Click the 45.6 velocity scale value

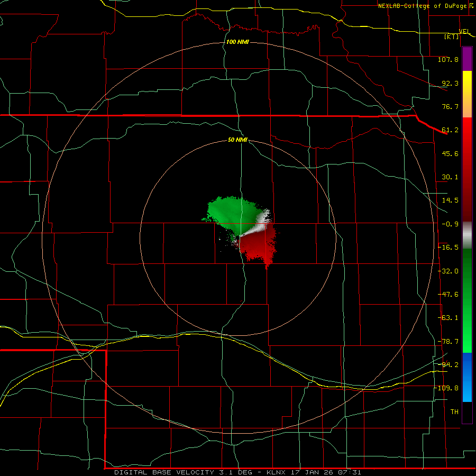click(450, 153)
